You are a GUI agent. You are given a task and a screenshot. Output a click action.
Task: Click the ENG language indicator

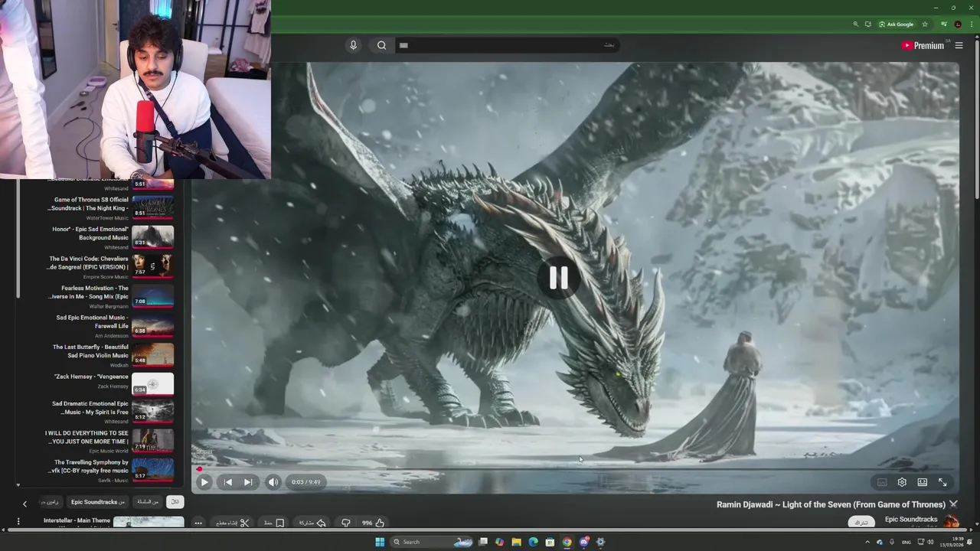(907, 542)
